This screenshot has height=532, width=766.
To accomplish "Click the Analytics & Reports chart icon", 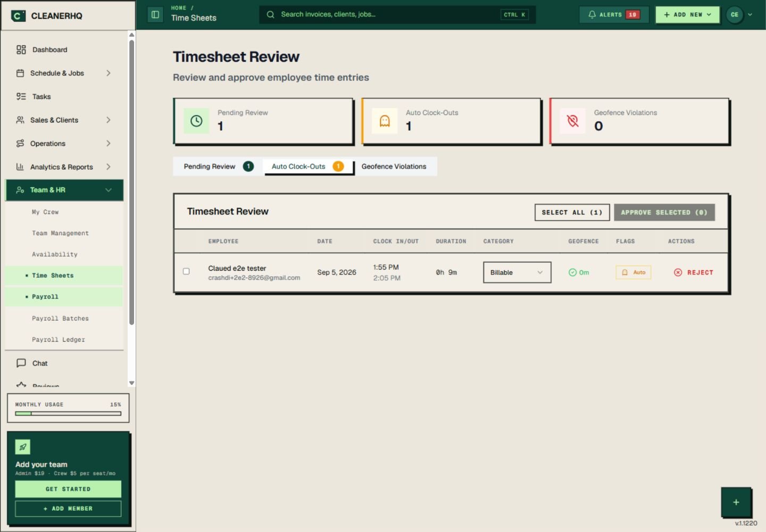I will 20,167.
